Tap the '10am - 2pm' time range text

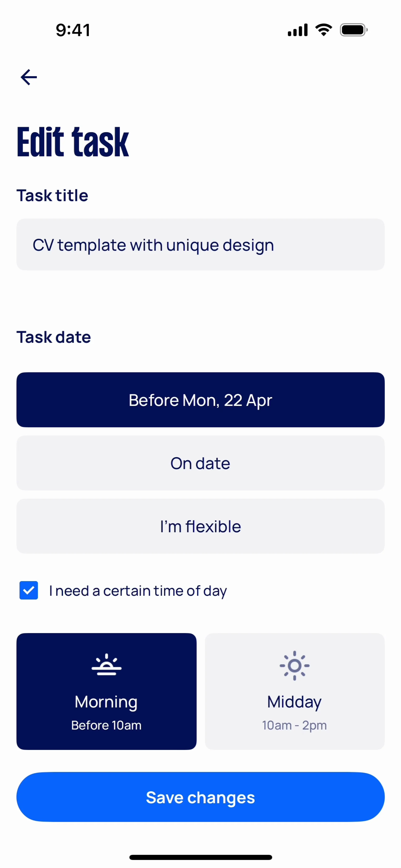click(294, 725)
